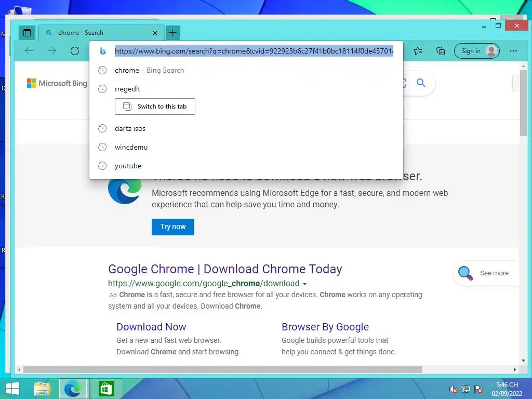The image size is (532, 399).
Task: Go to Microsoft Bing logo home
Action: pyautogui.click(x=57, y=83)
